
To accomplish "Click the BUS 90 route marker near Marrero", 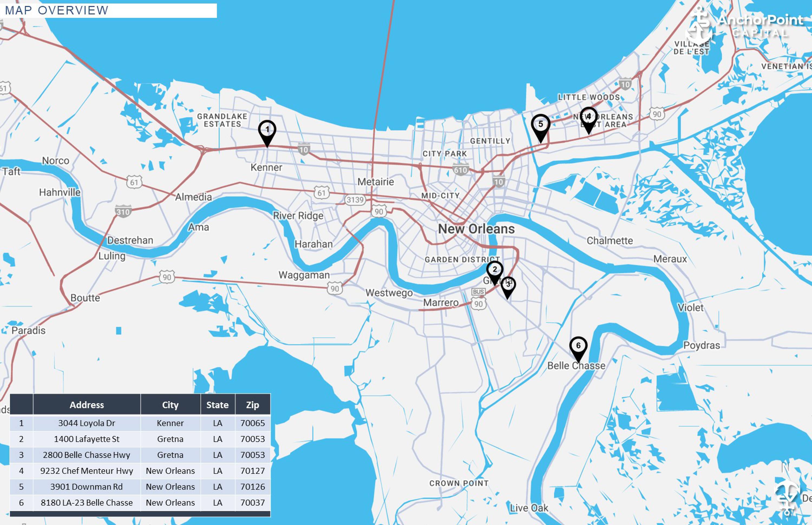I will coord(479,292).
